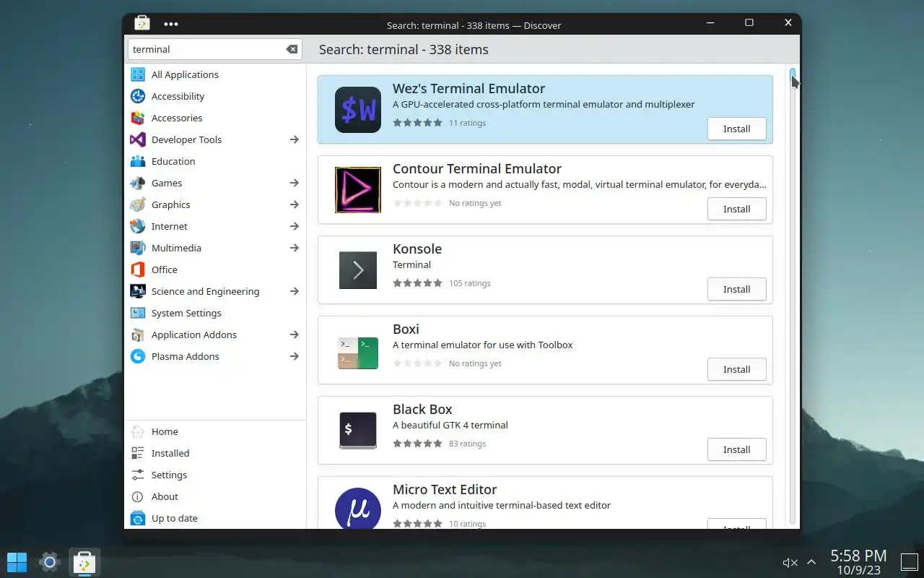Open the Office category icon
This screenshot has height=578, width=924.
(138, 269)
